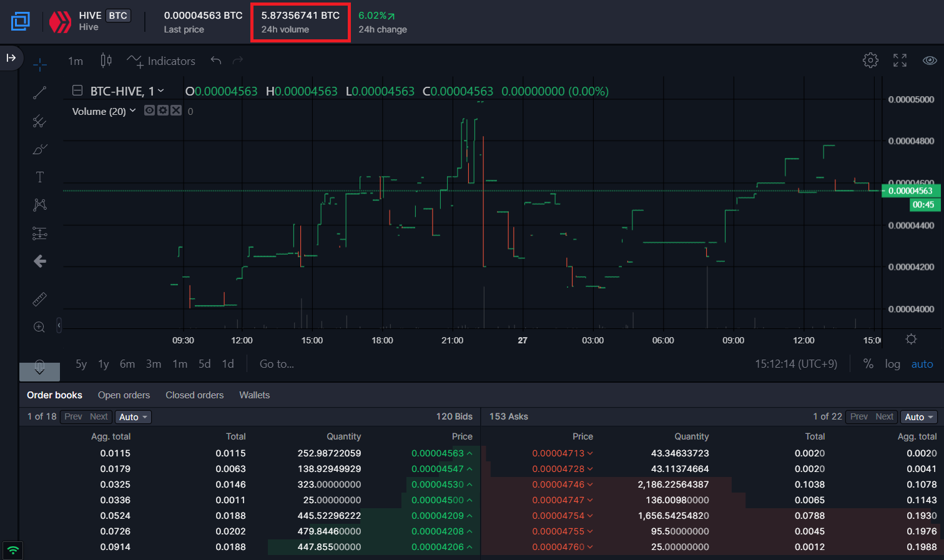Set chart range to 6m
Image resolution: width=944 pixels, height=560 pixels.
coord(127,364)
